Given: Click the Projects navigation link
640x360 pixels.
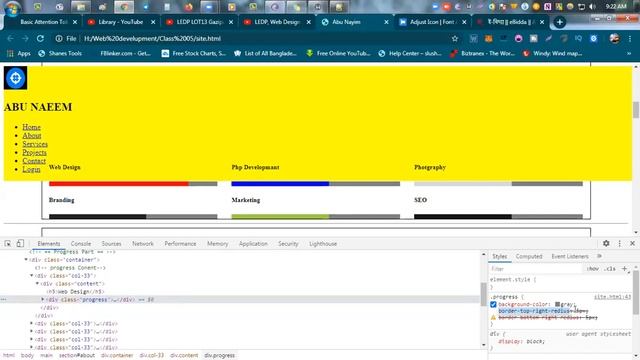Looking at the screenshot, I should click(34, 152).
